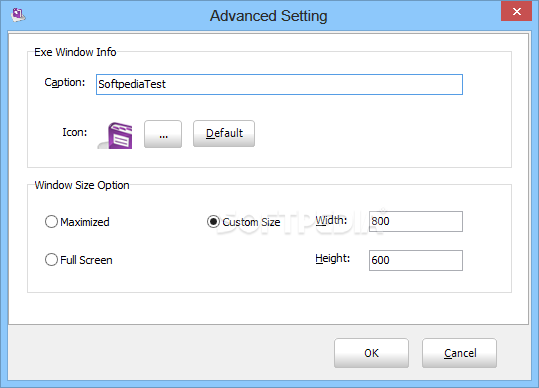This screenshot has width=539, height=388.
Task: Click the Caption text field
Action: pyautogui.click(x=279, y=84)
